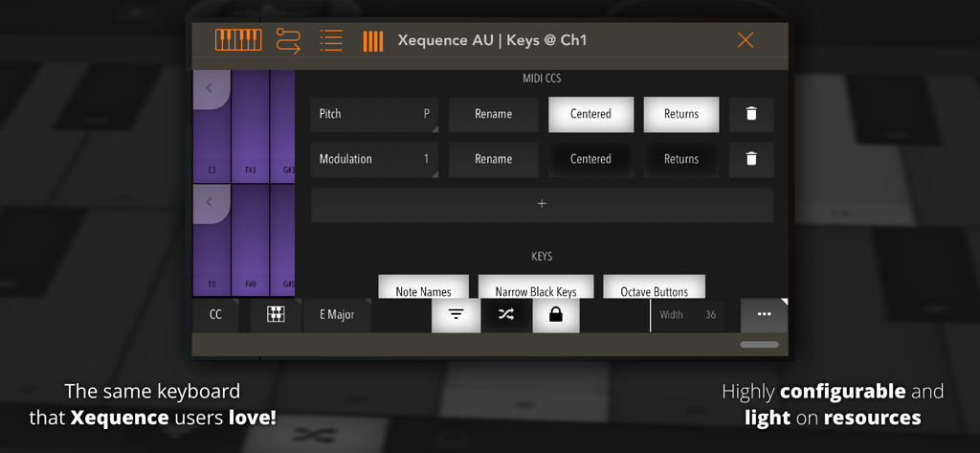The width and height of the screenshot is (980, 453).
Task: Adjust the Width 36 value field
Action: 688,315
